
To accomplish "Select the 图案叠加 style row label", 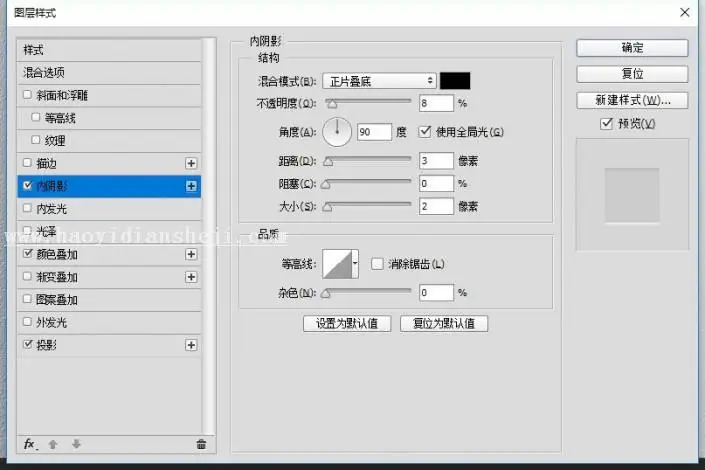I will pos(57,300).
